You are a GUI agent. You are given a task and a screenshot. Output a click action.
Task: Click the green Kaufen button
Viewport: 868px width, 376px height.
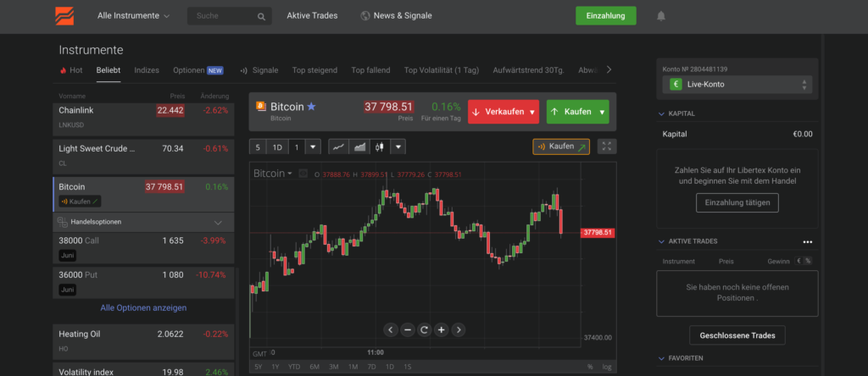pos(577,112)
